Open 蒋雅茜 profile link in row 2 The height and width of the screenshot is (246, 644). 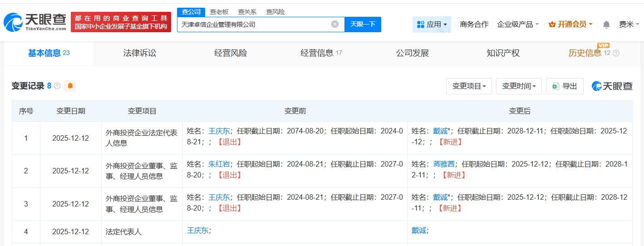(x=442, y=164)
